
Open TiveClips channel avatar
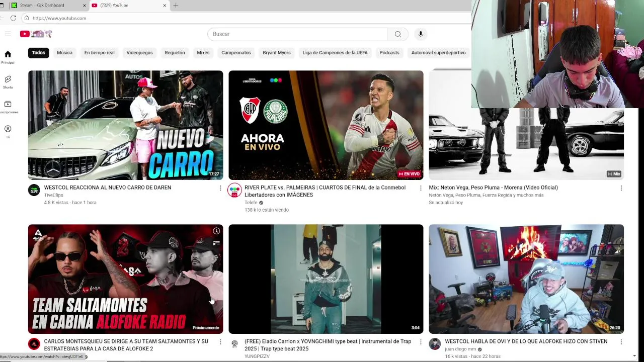click(34, 190)
